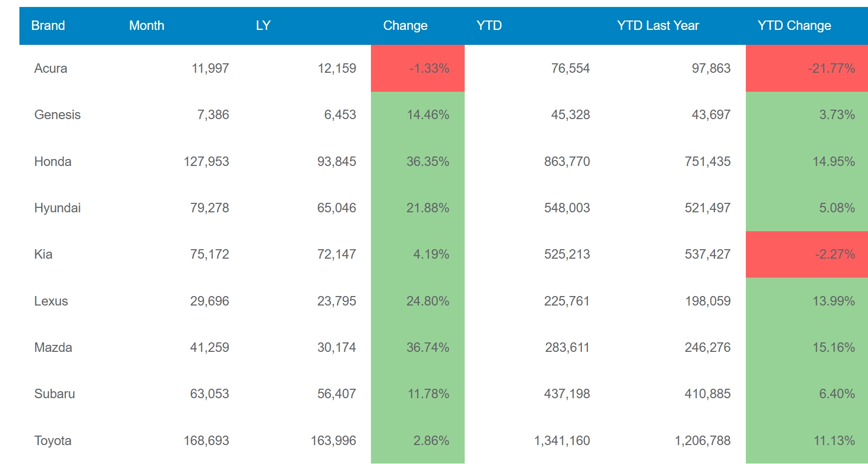
Task: Select the Change column header
Action: point(405,25)
